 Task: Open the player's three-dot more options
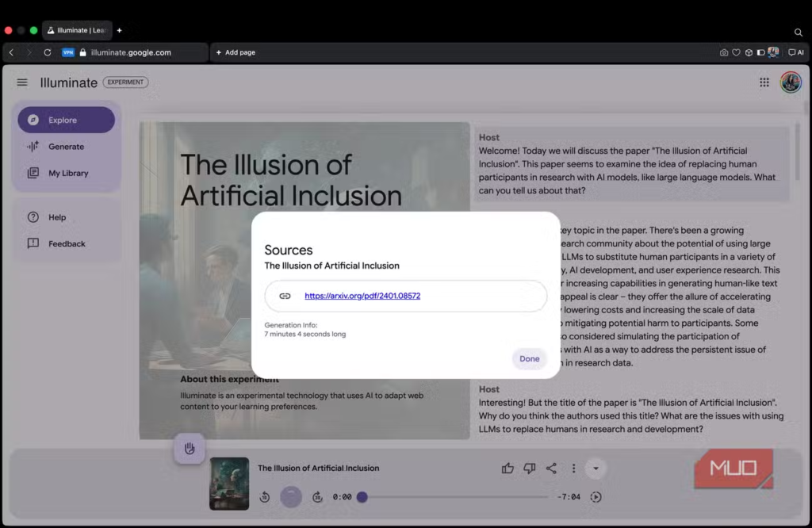[x=573, y=469]
